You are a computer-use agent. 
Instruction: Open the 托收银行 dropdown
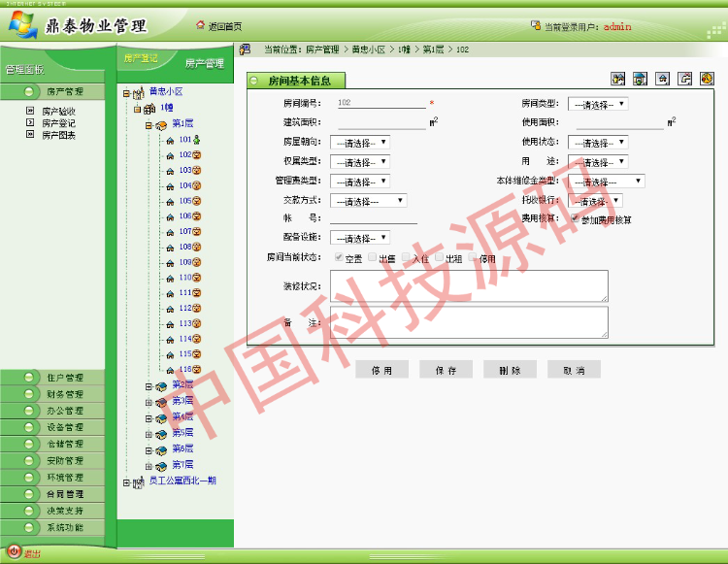point(595,201)
